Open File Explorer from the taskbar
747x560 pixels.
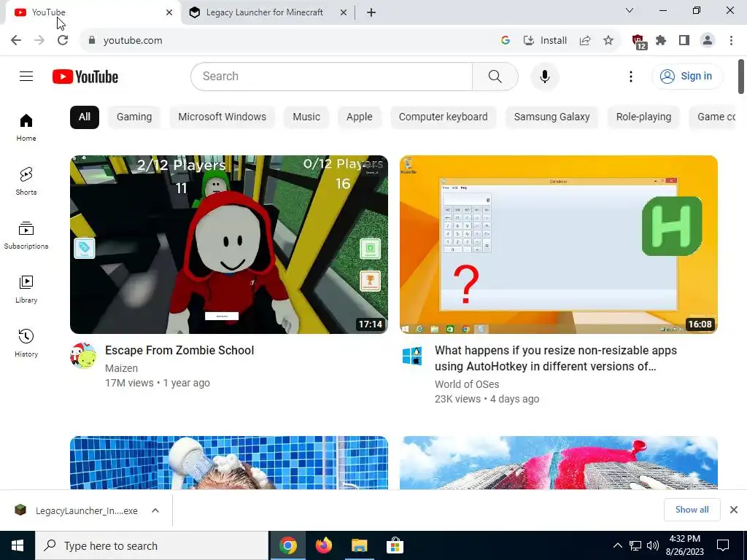click(x=360, y=545)
